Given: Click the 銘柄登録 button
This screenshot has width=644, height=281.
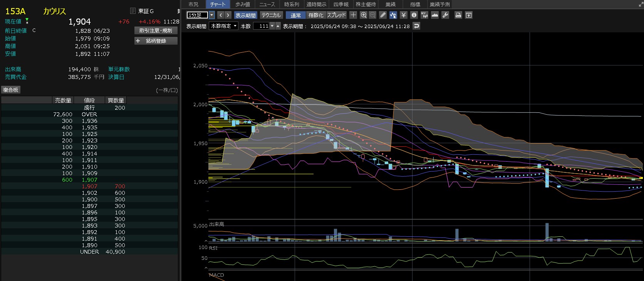Looking at the screenshot, I should pos(156,41).
